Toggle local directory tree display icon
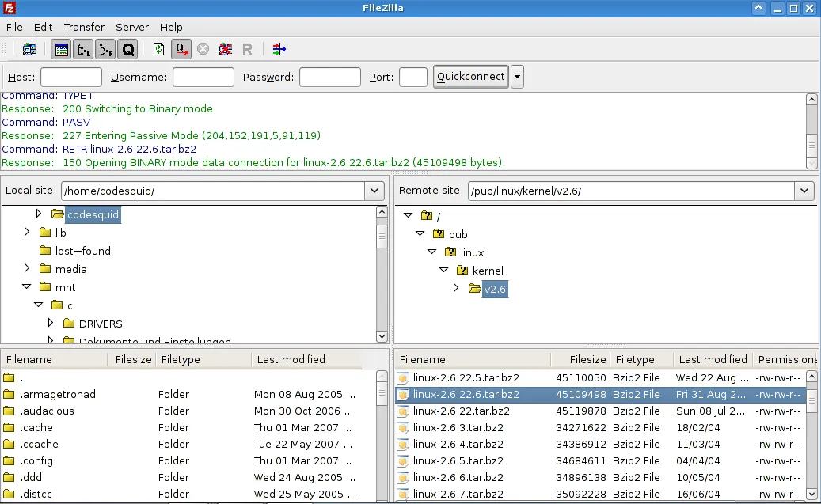Image resolution: width=821 pixels, height=504 pixels. [83, 49]
